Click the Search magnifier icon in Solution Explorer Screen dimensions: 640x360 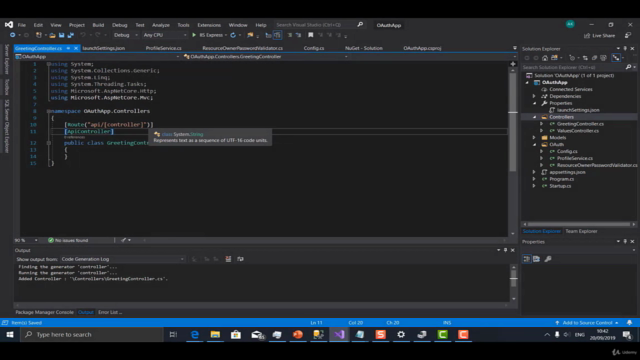[629, 67]
